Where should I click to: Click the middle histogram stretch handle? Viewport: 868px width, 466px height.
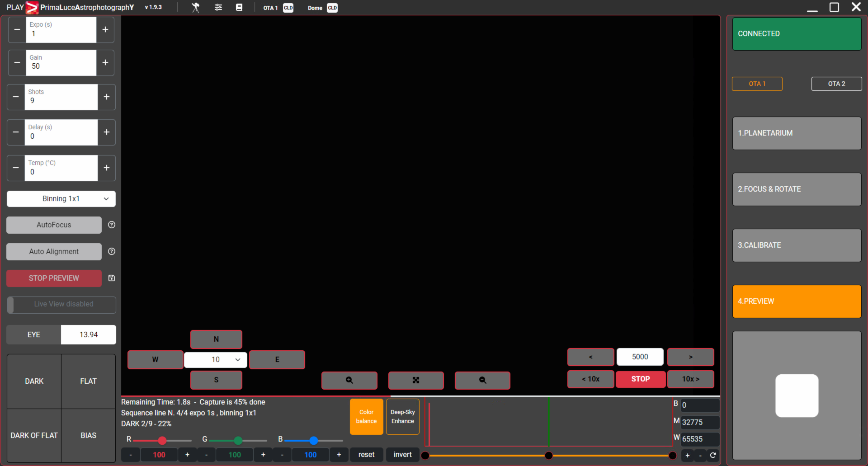pyautogui.click(x=548, y=455)
